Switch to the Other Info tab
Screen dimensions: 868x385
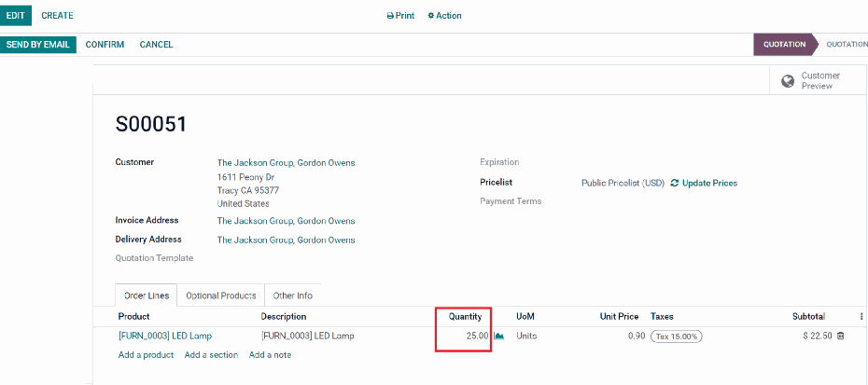(x=292, y=296)
